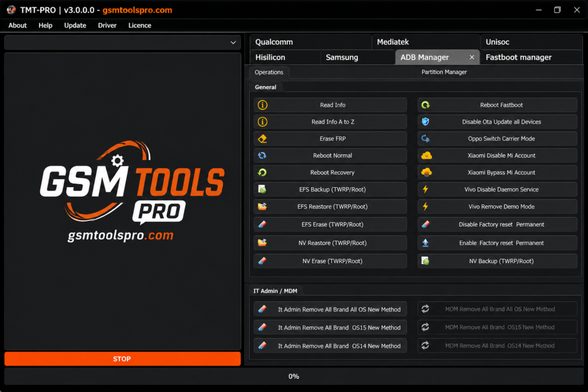This screenshot has width=588, height=392.
Task: Click the info icon beside Read Info A to Z
Action: click(x=262, y=122)
